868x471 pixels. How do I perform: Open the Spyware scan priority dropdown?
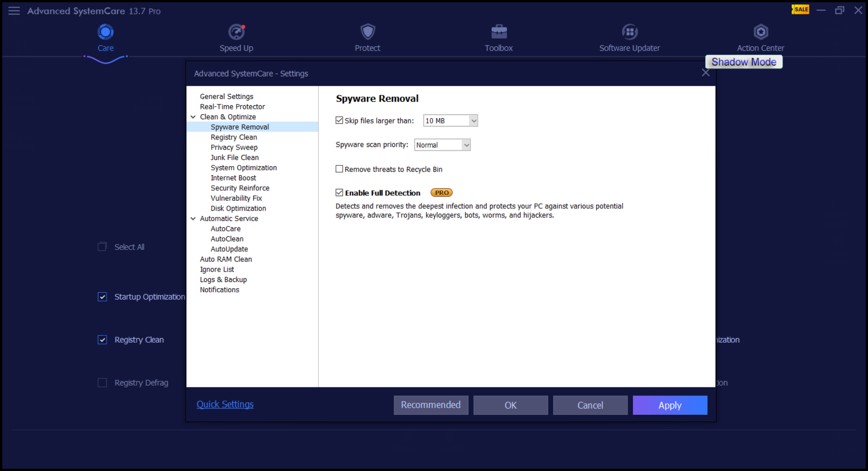442,145
